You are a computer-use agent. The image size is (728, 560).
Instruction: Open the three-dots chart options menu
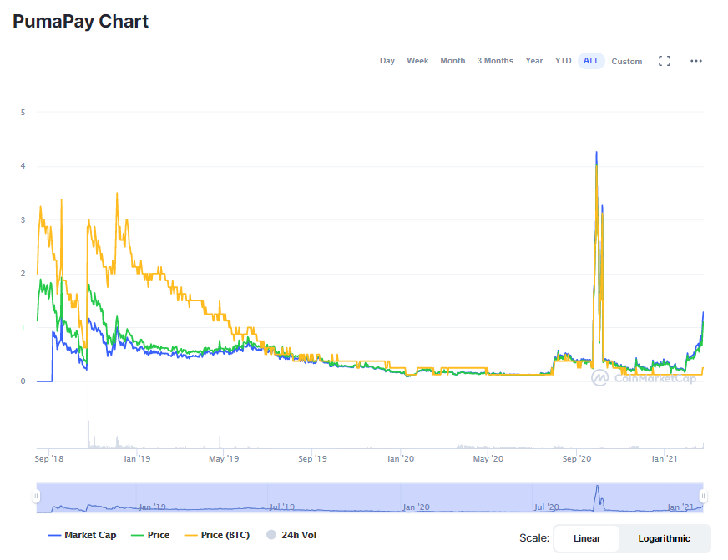click(696, 61)
